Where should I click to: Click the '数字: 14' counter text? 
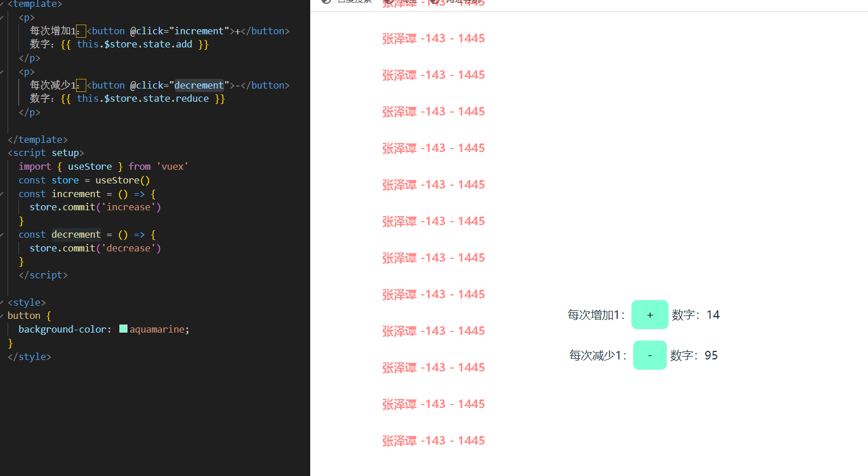[696, 315]
